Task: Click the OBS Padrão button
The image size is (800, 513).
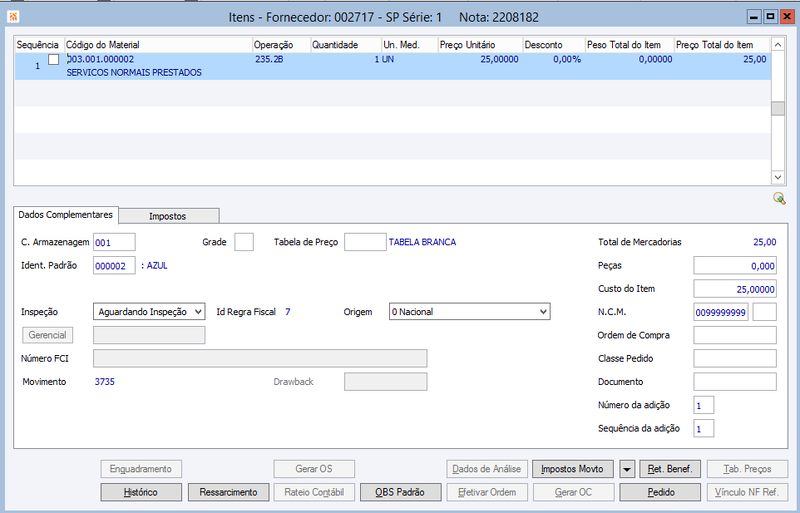Action: (400, 493)
